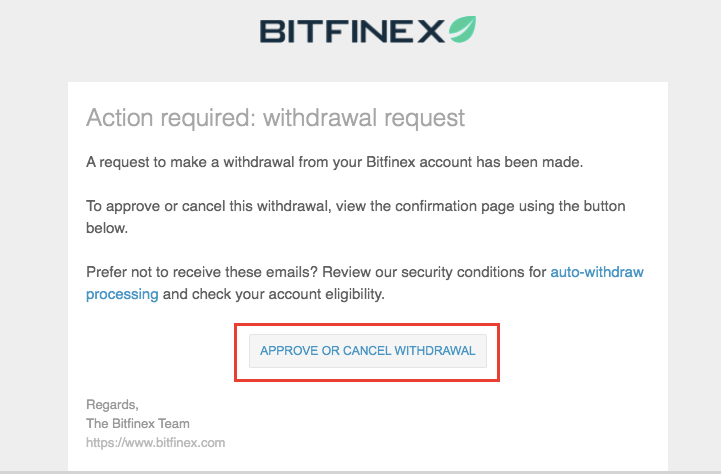
Task: Click the letter X in the BITFINEX logo
Action: point(431,31)
